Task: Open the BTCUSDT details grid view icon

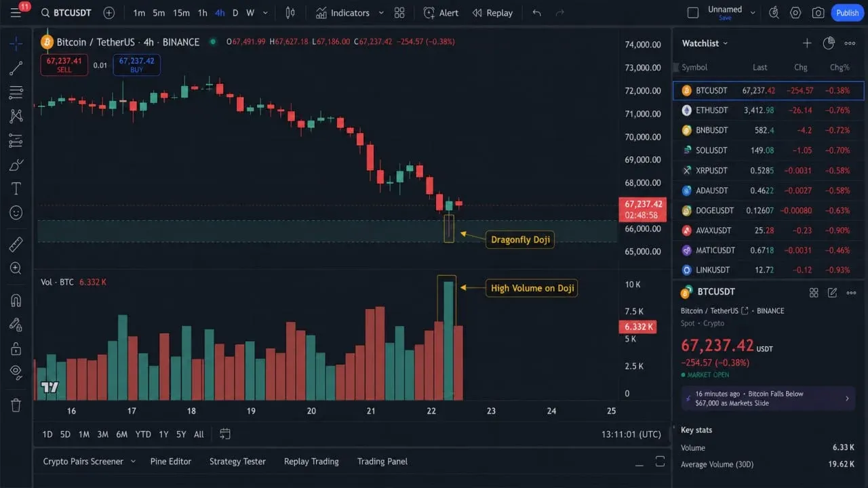Action: [814, 292]
